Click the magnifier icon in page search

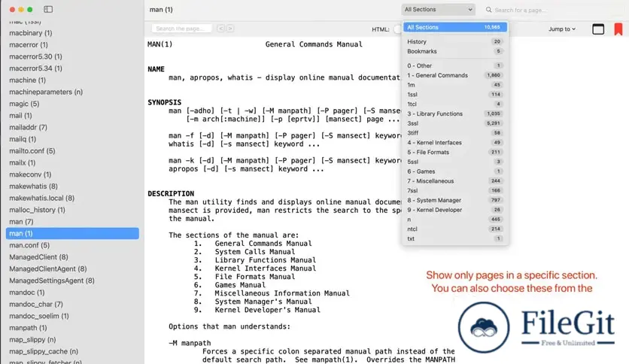coord(488,10)
